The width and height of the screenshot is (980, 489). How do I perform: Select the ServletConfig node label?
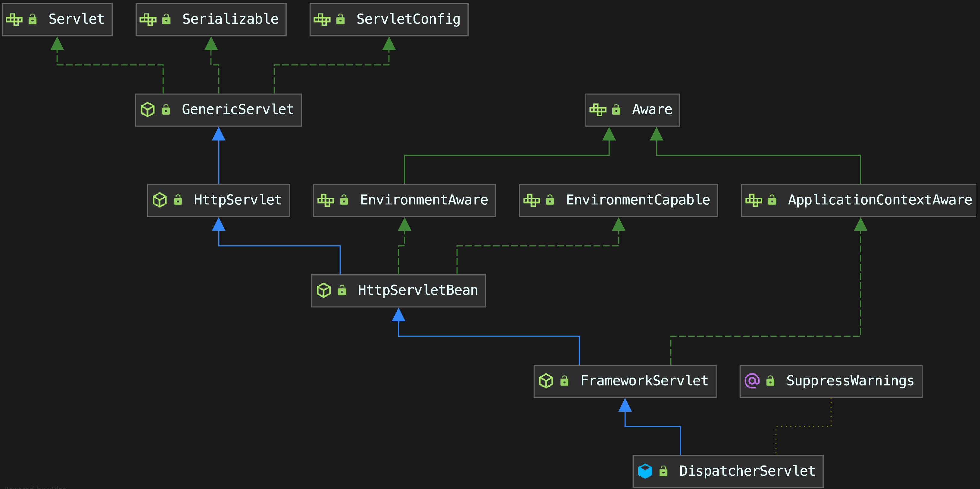pyautogui.click(x=408, y=19)
